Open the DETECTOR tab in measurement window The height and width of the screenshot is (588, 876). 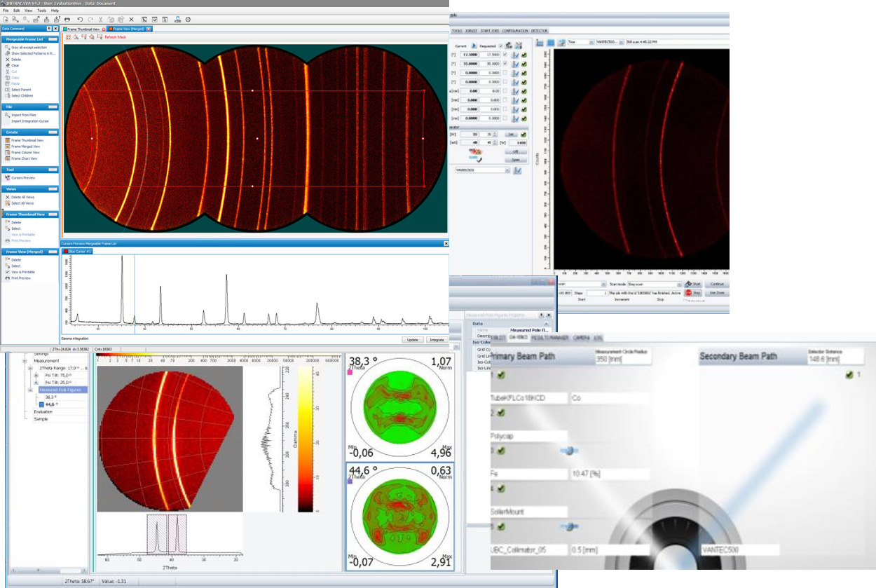point(539,31)
